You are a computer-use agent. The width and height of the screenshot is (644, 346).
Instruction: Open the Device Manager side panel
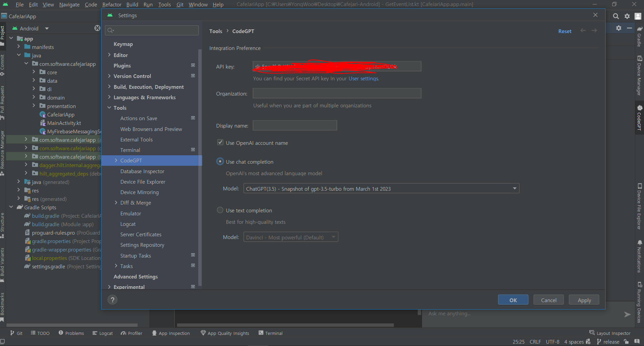[x=639, y=76]
